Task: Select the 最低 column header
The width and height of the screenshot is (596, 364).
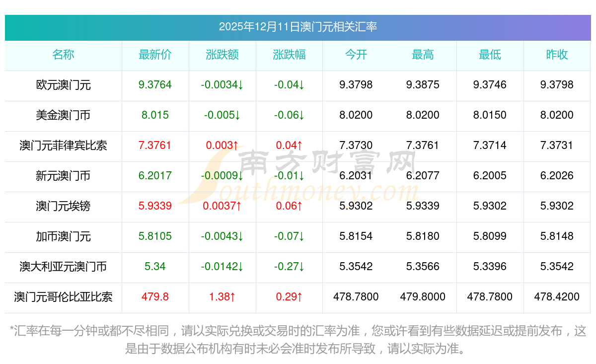Action: coord(490,55)
